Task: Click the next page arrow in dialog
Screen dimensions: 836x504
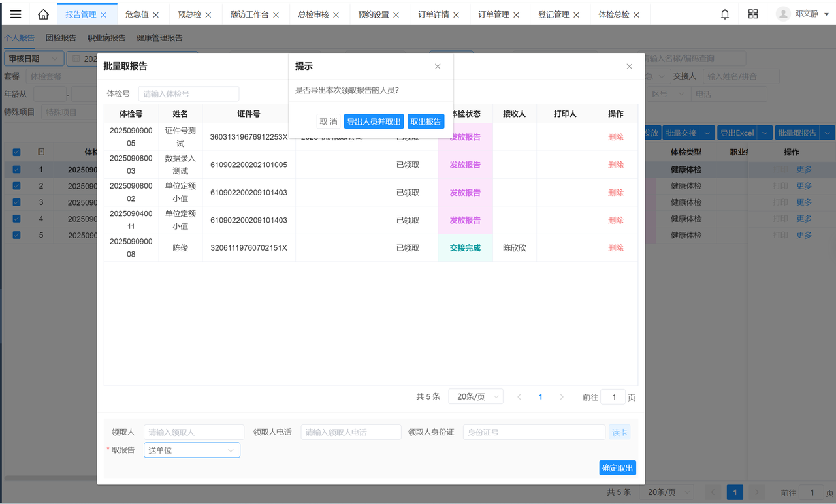Action: [x=561, y=397]
